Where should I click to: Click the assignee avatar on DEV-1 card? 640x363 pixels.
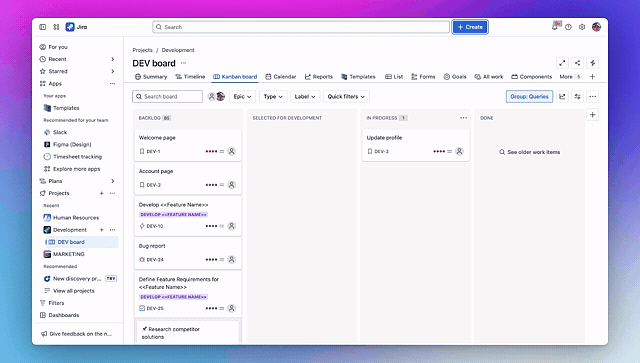[x=231, y=151]
